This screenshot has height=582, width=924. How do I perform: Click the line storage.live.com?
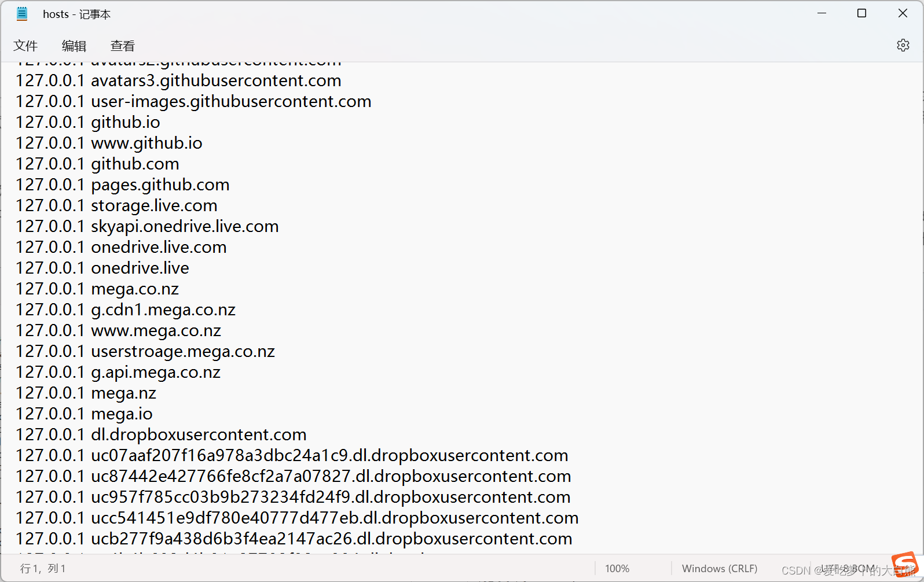116,205
